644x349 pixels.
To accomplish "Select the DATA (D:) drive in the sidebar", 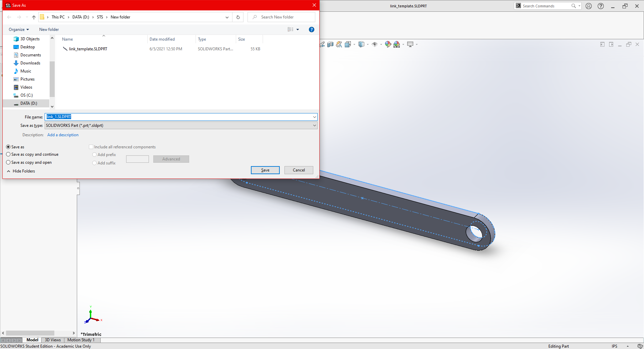I will 29,103.
